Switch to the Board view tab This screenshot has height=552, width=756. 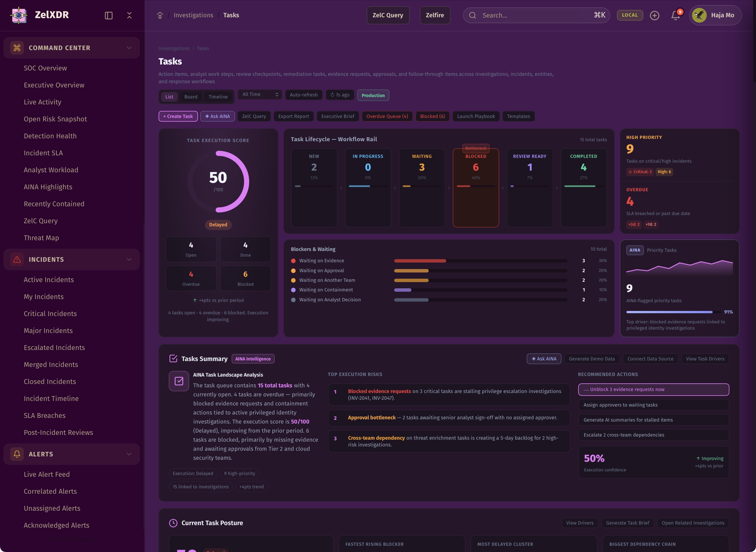(x=191, y=97)
